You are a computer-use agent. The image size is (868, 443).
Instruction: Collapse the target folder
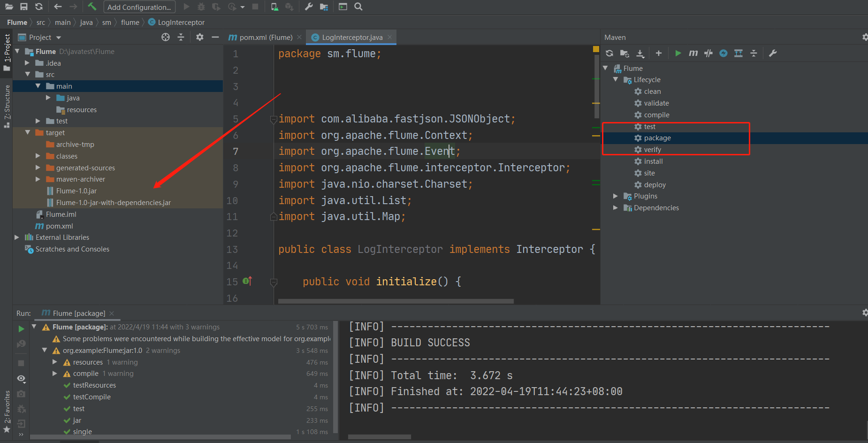pyautogui.click(x=28, y=132)
